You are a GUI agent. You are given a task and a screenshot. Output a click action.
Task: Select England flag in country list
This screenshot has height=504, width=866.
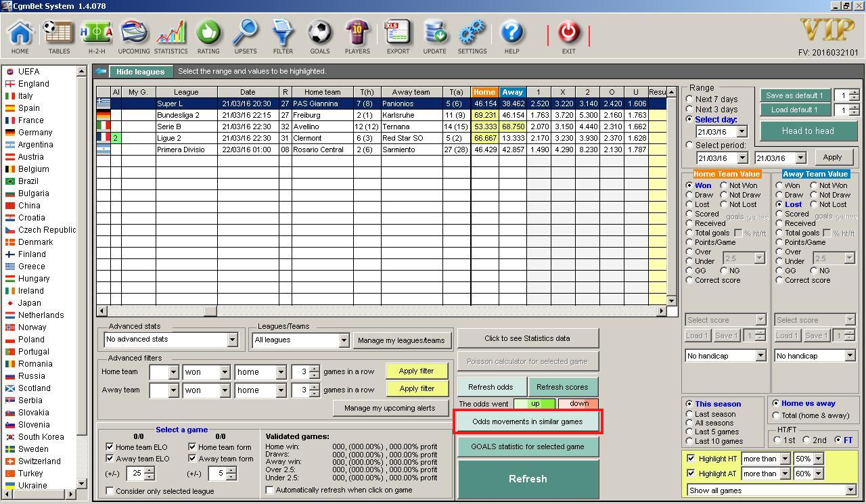point(10,84)
